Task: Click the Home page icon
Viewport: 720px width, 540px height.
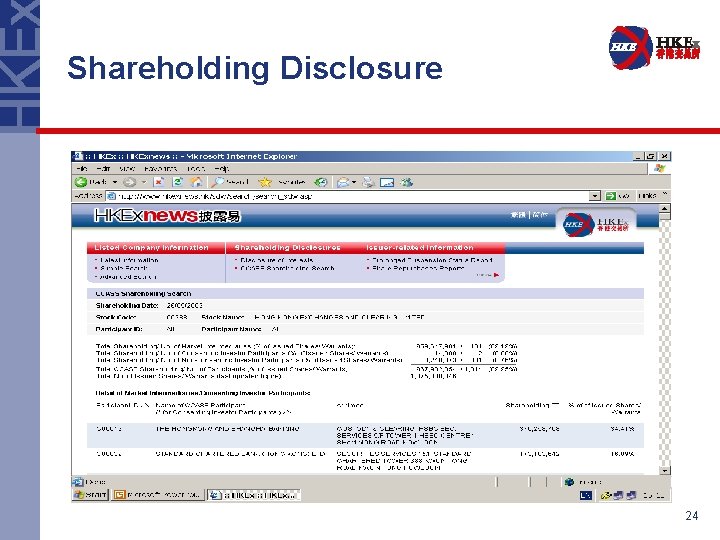Action: (196, 182)
